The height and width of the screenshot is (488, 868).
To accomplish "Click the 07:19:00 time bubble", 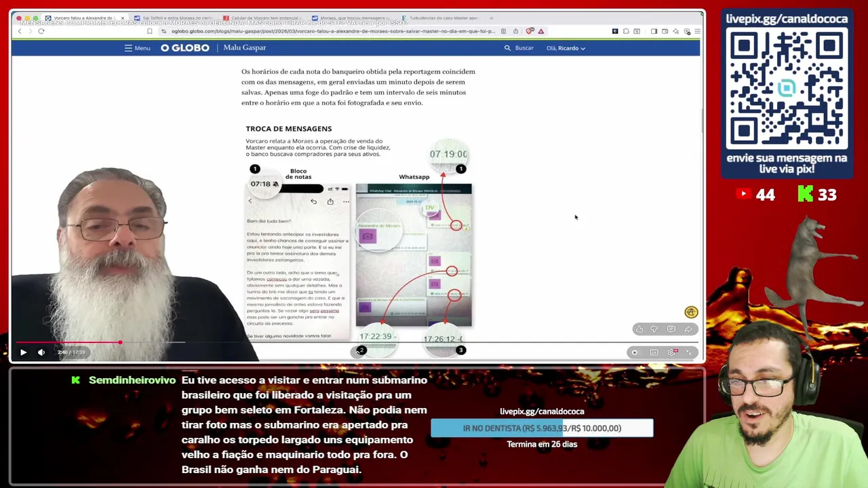I will (448, 154).
